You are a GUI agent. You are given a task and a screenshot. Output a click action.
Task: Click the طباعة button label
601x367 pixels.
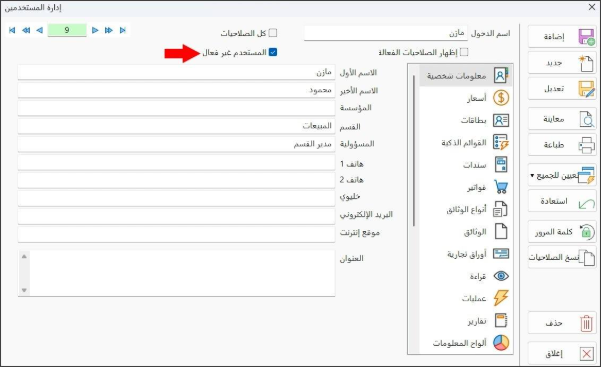[x=554, y=145]
